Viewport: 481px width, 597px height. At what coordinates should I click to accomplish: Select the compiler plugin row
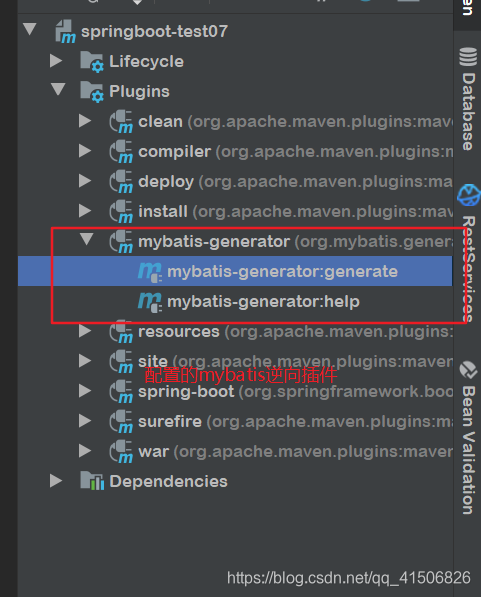(236, 152)
